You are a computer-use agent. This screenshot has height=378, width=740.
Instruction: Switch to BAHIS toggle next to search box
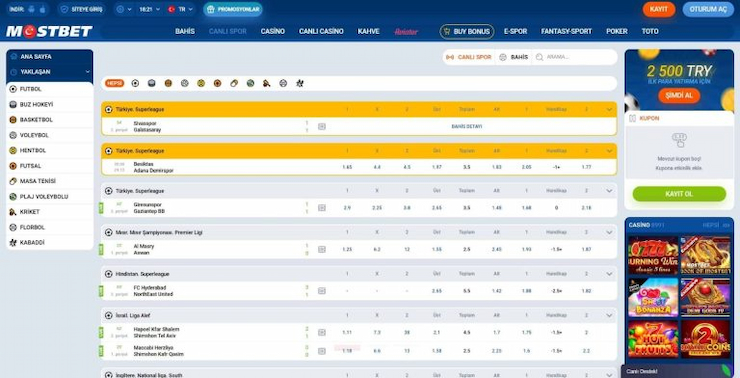[514, 57]
